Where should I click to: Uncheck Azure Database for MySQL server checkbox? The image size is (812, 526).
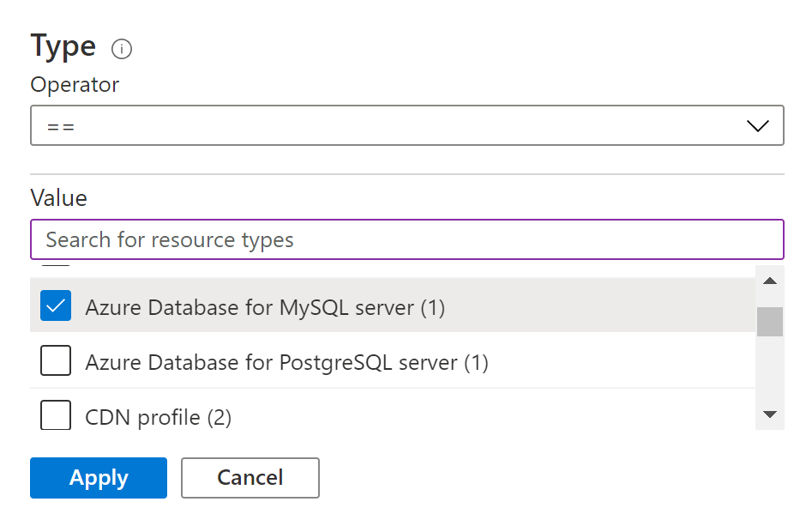(x=57, y=306)
